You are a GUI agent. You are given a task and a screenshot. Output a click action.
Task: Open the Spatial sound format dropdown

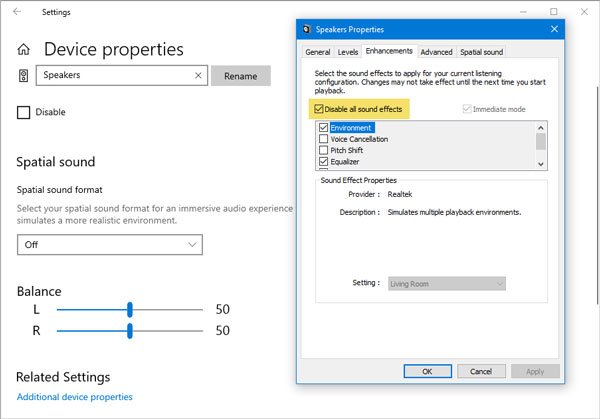(110, 244)
